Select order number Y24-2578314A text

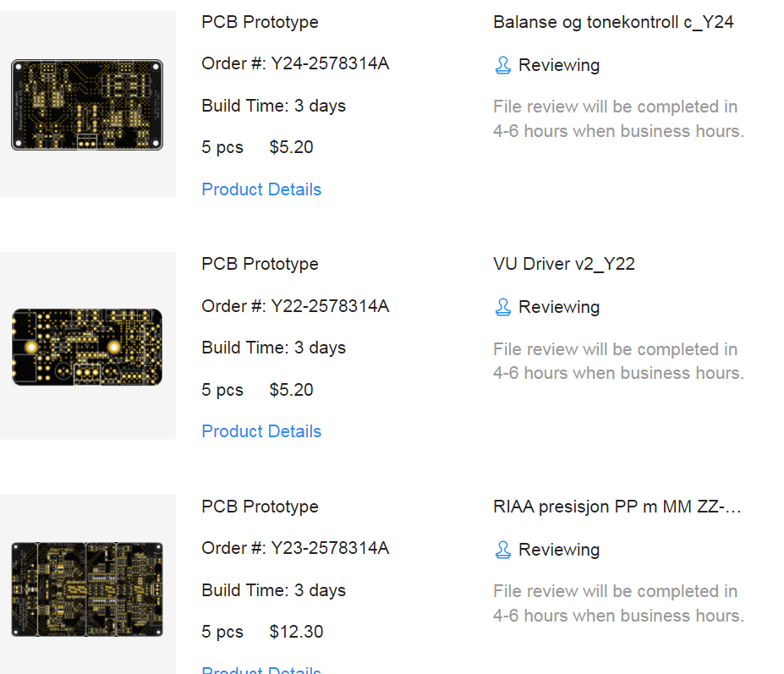point(329,63)
